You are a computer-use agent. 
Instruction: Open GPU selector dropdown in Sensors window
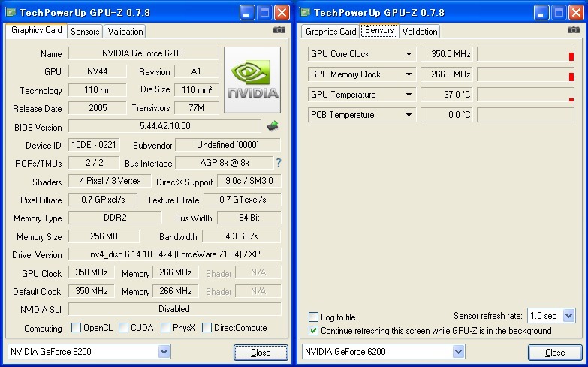click(x=458, y=352)
